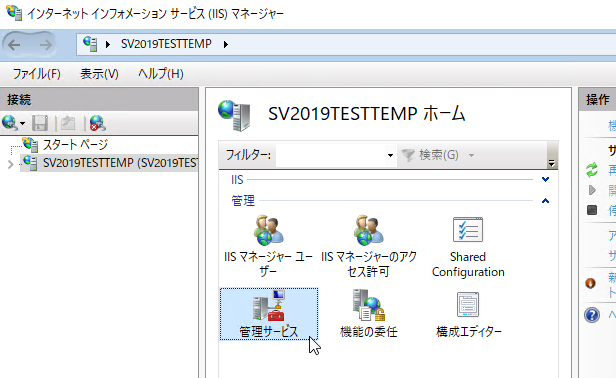This screenshot has width=616, height=378.
Task: Click the back navigation arrow
Action: click(x=15, y=45)
